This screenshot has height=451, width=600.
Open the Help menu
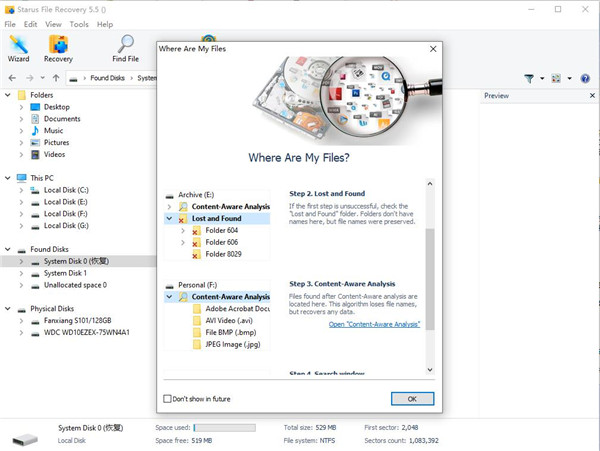(105, 24)
